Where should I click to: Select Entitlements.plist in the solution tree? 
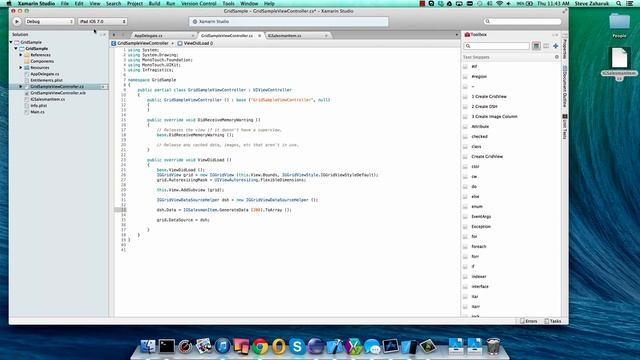pos(46,80)
